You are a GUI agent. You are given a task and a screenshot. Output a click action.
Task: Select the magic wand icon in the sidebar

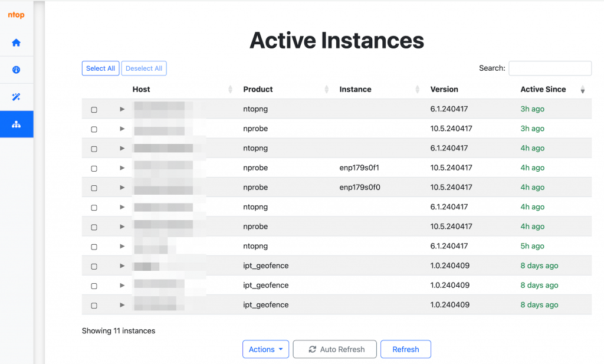tap(16, 97)
